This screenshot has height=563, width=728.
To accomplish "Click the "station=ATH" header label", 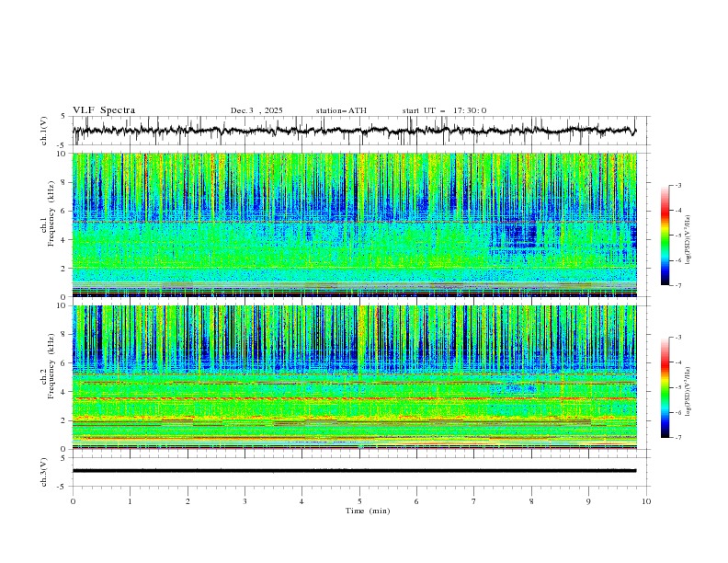I will tap(341, 110).
